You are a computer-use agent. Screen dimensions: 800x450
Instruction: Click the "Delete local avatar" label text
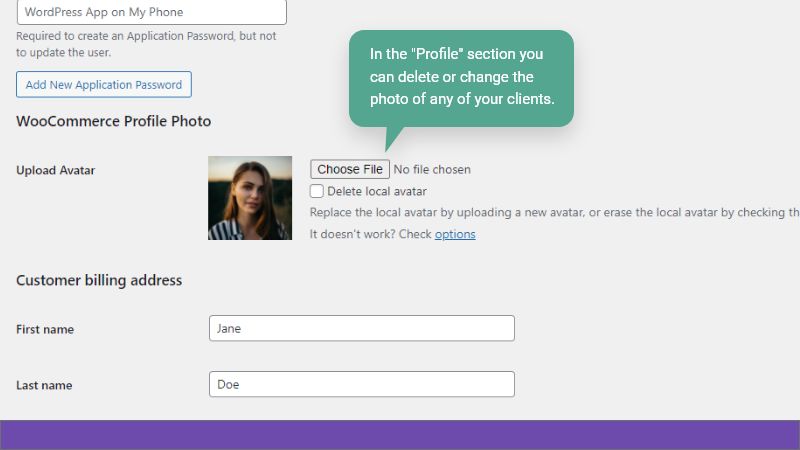click(x=377, y=191)
